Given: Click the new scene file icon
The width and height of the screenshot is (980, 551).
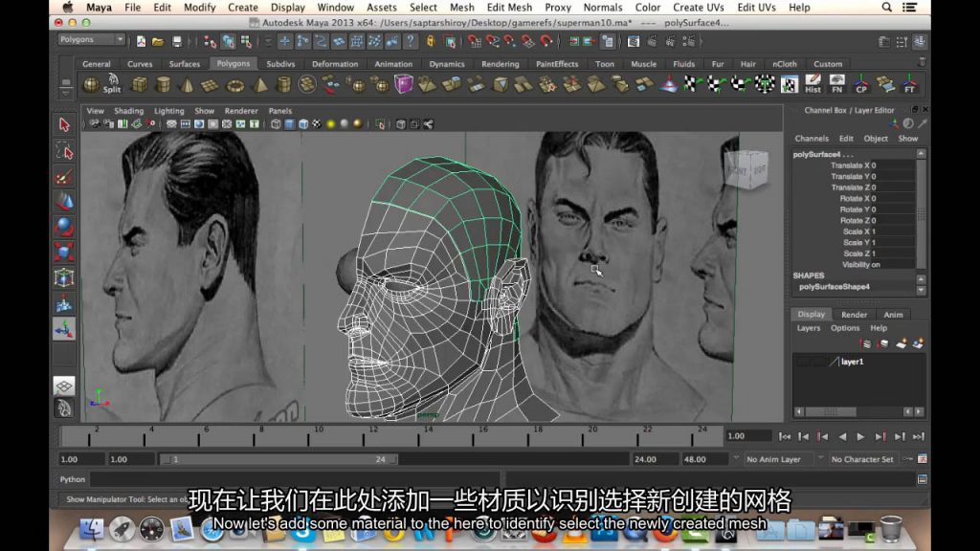Looking at the screenshot, I should (x=141, y=42).
